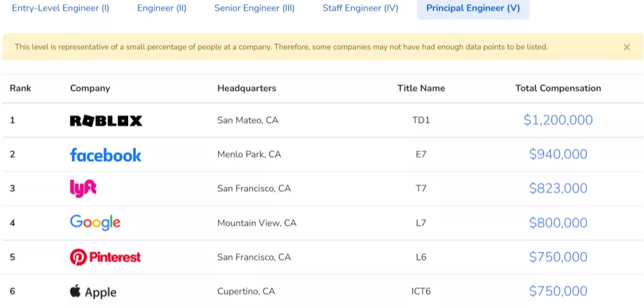Click the Lyft logo
644x306 pixels.
click(x=83, y=189)
